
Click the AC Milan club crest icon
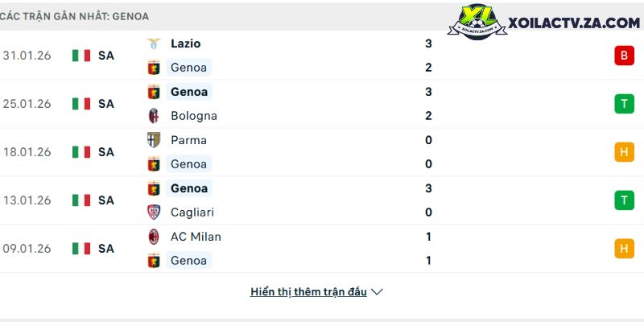[x=153, y=237]
